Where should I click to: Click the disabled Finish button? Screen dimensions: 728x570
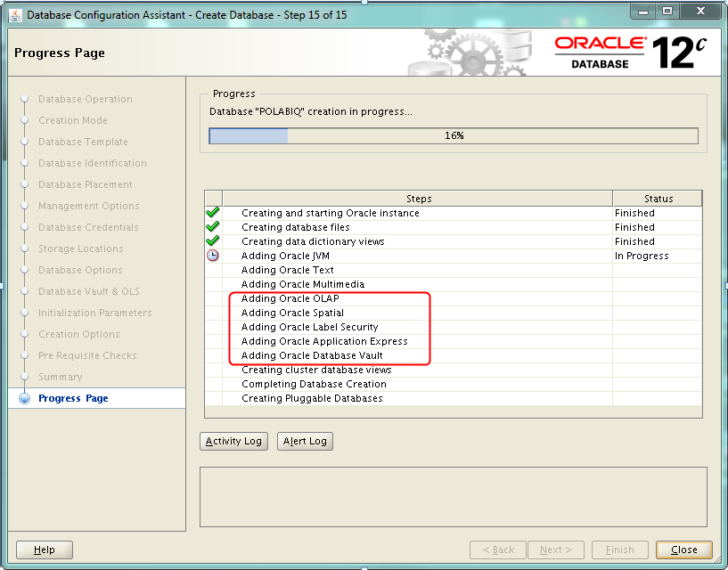620,550
